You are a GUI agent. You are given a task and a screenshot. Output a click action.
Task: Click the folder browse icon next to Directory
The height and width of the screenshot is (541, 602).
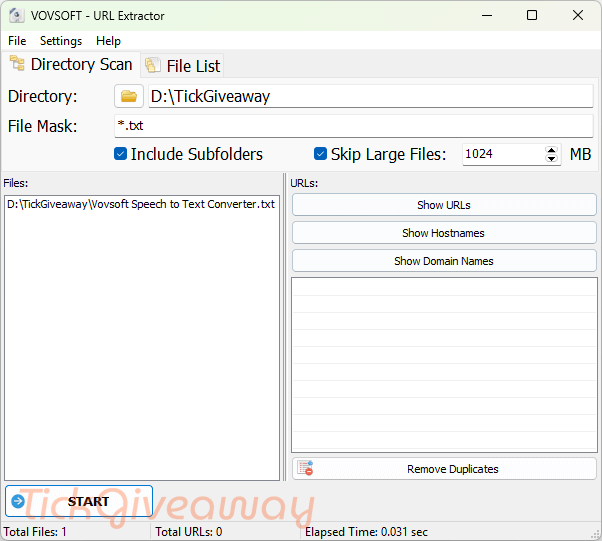click(129, 96)
